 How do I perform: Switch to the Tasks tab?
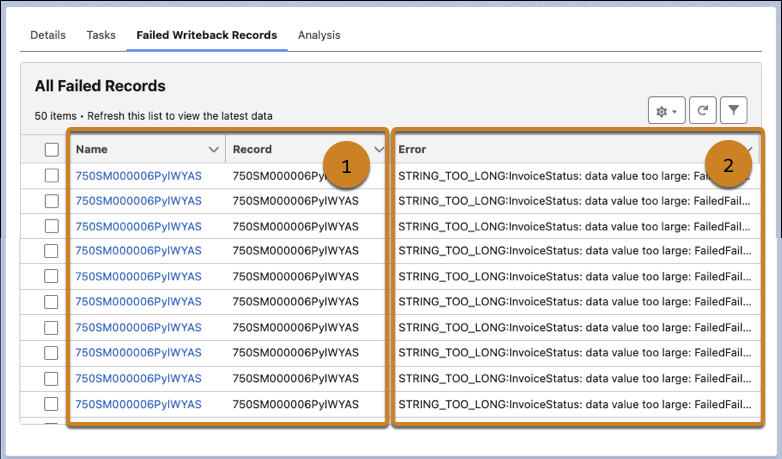(101, 35)
